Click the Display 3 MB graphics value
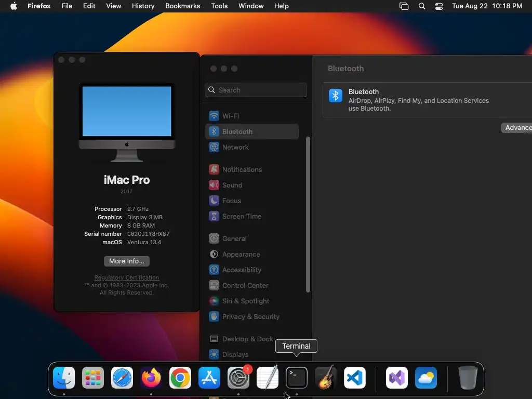 145,217
